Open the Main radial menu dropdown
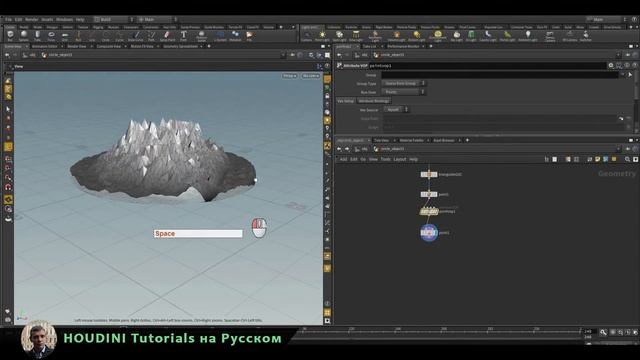640x360 pixels. pos(158,19)
